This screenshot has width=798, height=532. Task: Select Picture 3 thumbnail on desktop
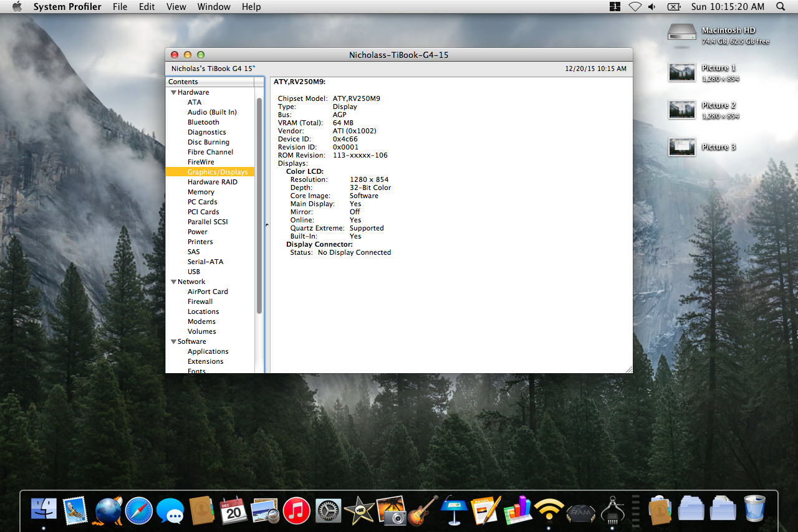pyautogui.click(x=681, y=147)
